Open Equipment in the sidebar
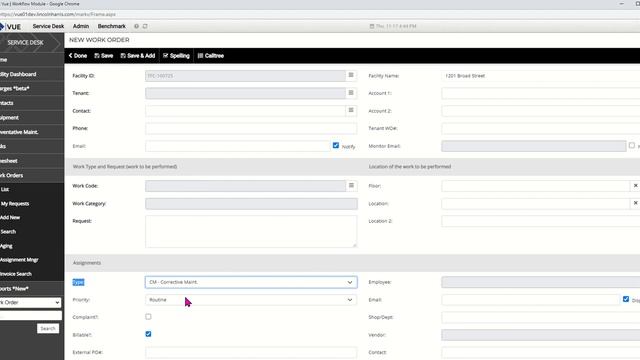Screen dimensions: 640x360 pos(32,118)
